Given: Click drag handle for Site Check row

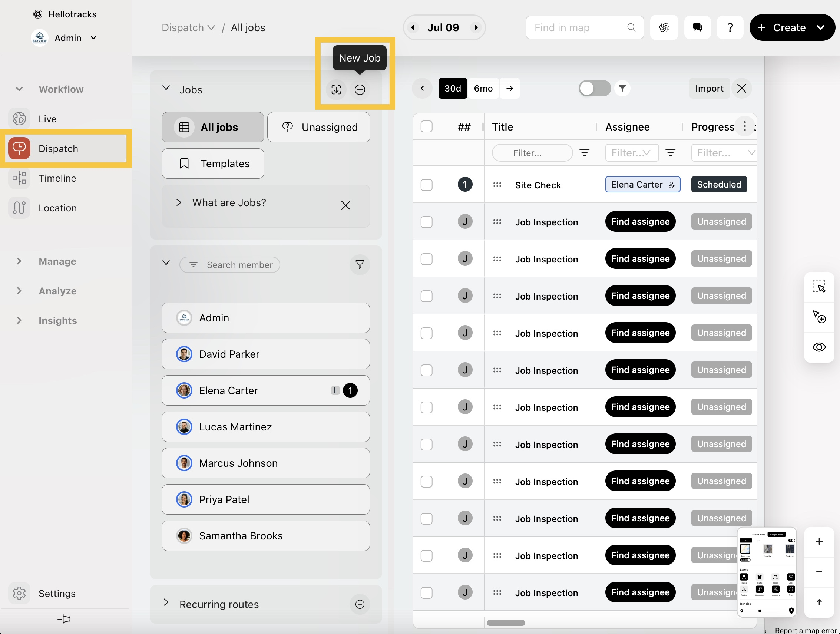Looking at the screenshot, I should tap(497, 185).
